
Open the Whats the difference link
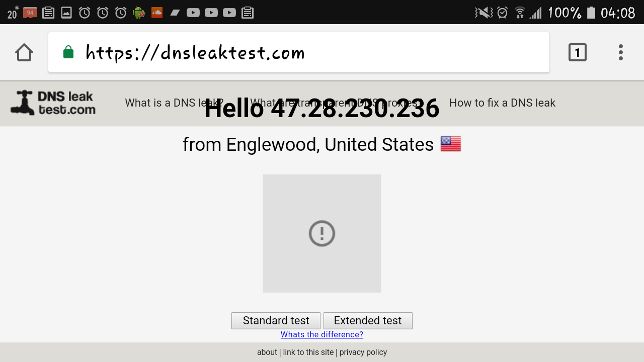tap(322, 335)
